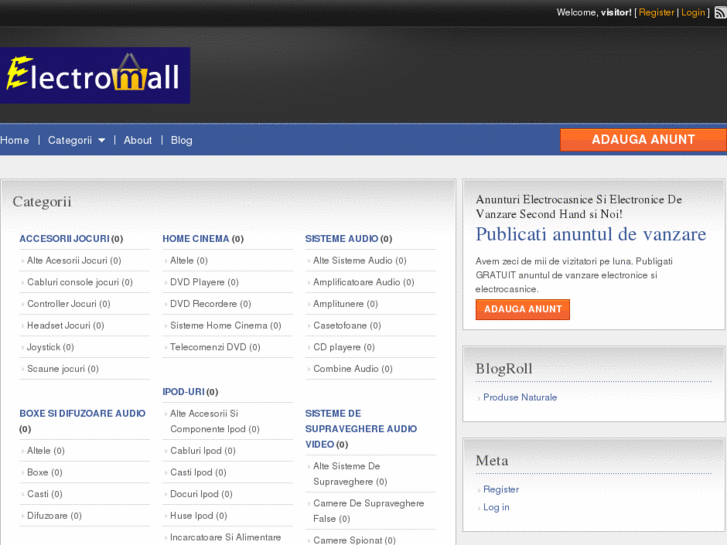Select Sisteme Home Cinema subcategory
Screen dimensions: 727x545
coord(219,326)
